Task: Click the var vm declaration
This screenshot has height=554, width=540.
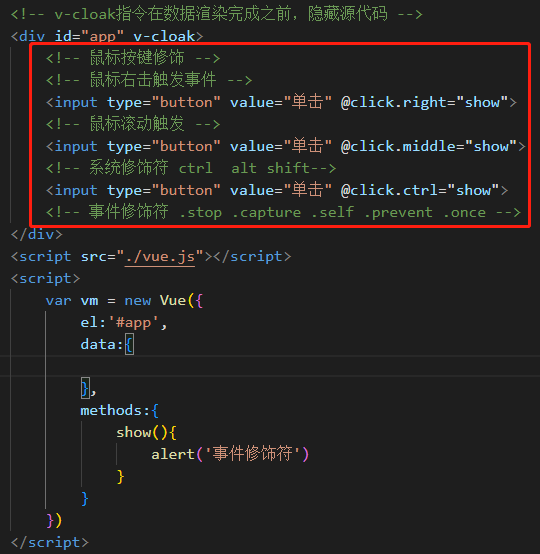Action: (x=72, y=301)
